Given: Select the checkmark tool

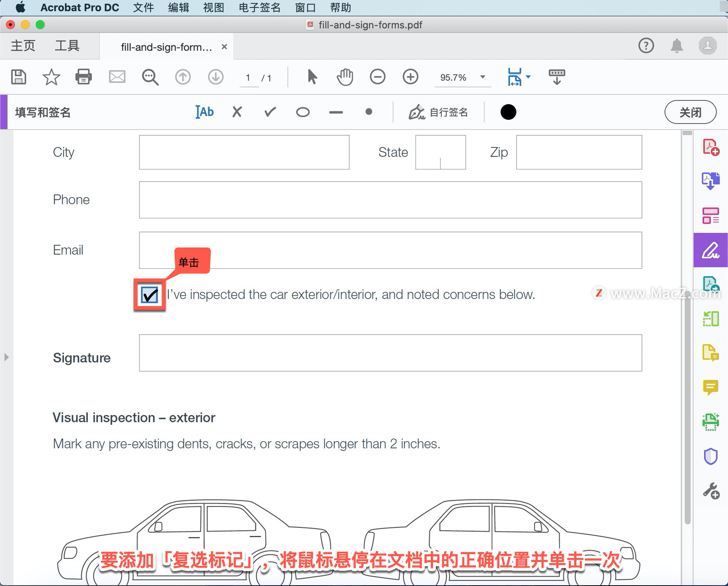Looking at the screenshot, I should 270,112.
